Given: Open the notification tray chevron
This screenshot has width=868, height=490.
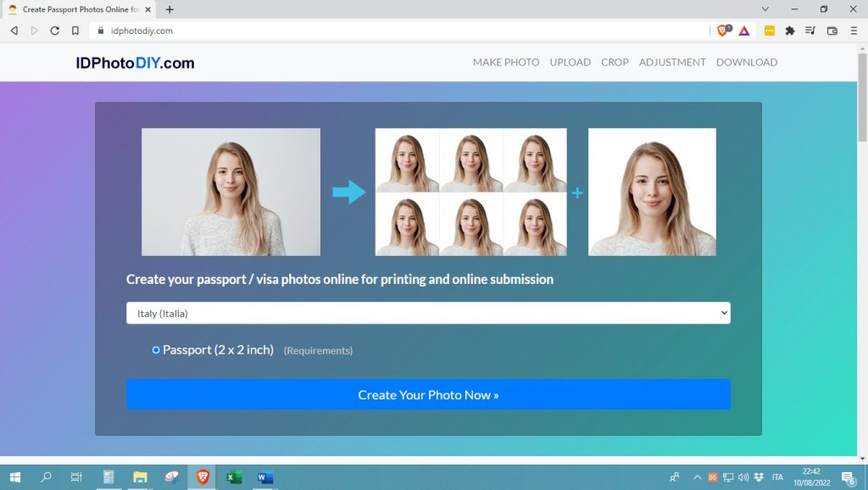Looking at the screenshot, I should (x=697, y=476).
